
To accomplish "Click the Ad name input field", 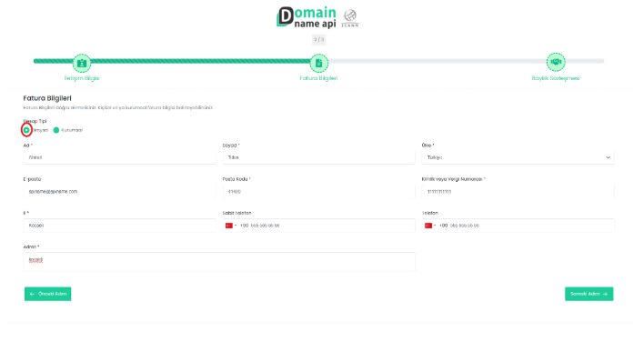I will click(x=119, y=157).
